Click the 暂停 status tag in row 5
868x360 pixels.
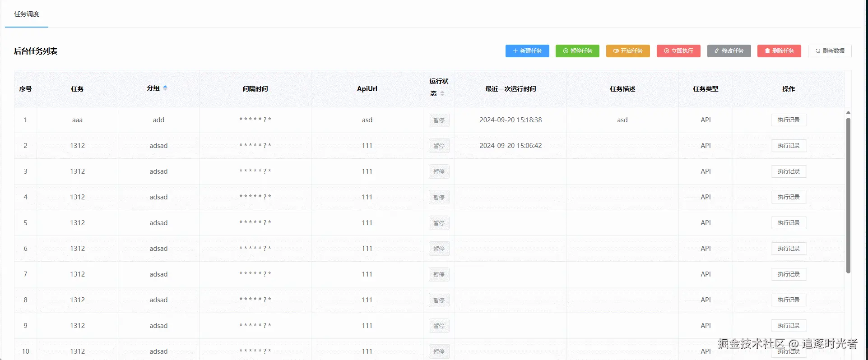439,223
